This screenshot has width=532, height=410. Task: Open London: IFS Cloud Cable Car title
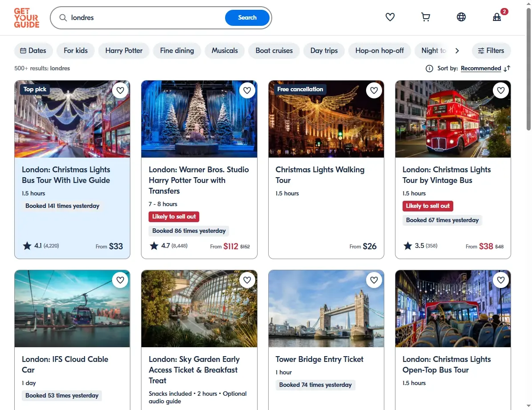[x=65, y=365]
